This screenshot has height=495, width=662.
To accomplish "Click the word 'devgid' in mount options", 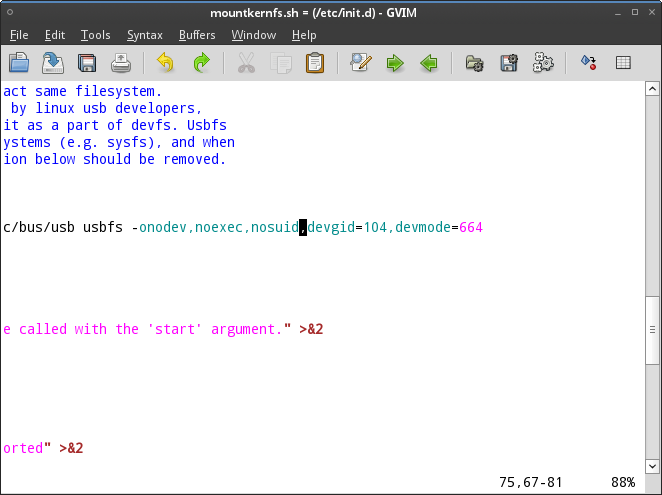I will tap(331, 227).
